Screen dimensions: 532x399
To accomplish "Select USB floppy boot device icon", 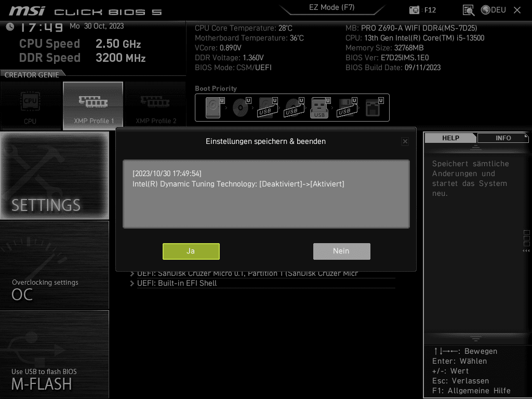I will (347, 108).
